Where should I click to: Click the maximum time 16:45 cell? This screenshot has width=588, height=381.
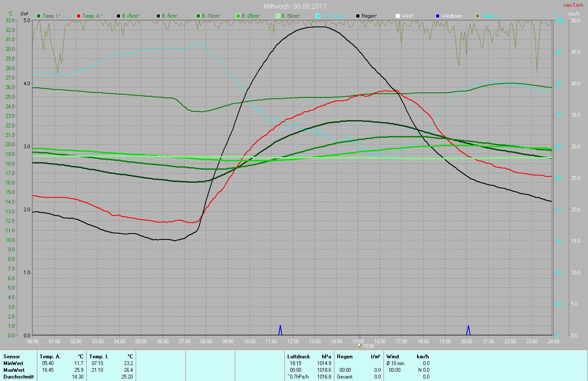48,370
